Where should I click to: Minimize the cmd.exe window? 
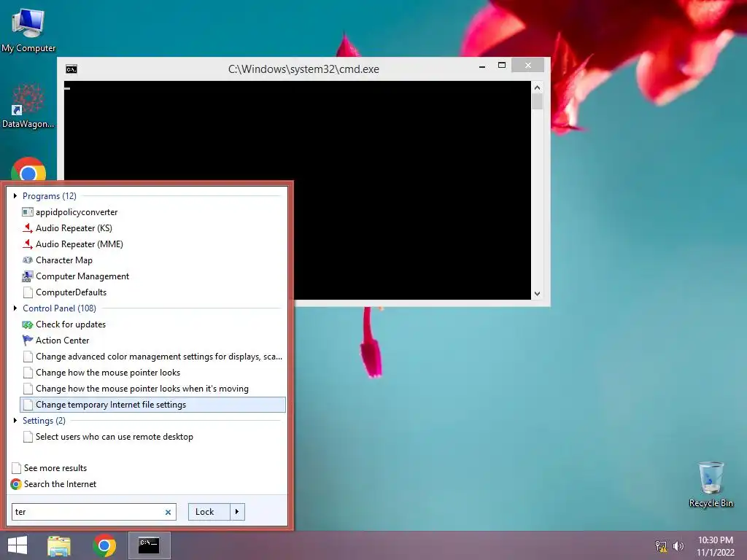pyautogui.click(x=482, y=66)
